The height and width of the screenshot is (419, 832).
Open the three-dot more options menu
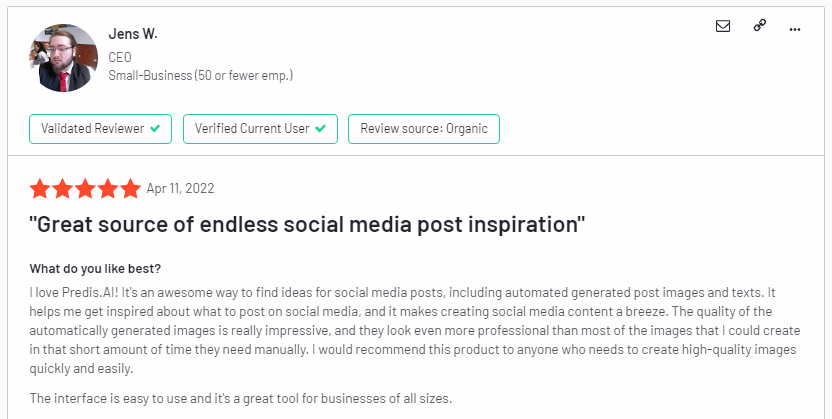794,29
